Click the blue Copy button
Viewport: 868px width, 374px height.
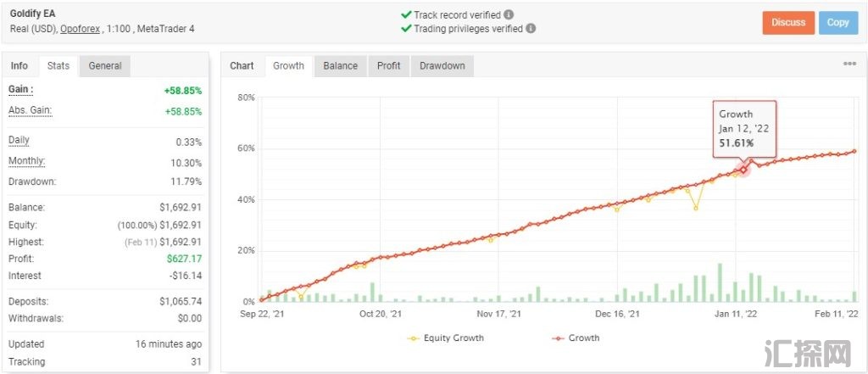[x=837, y=23]
